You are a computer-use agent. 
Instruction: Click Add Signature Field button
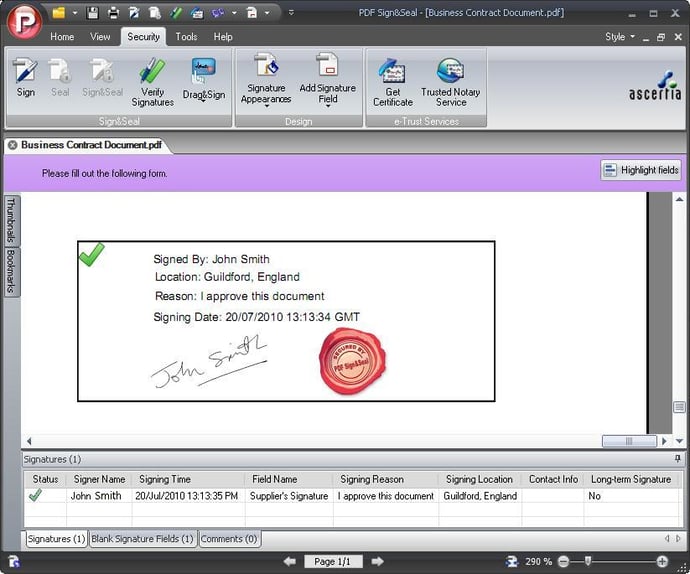[x=328, y=80]
